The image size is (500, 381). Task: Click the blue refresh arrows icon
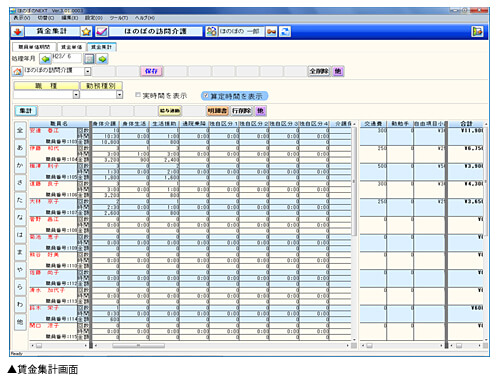coord(285,32)
